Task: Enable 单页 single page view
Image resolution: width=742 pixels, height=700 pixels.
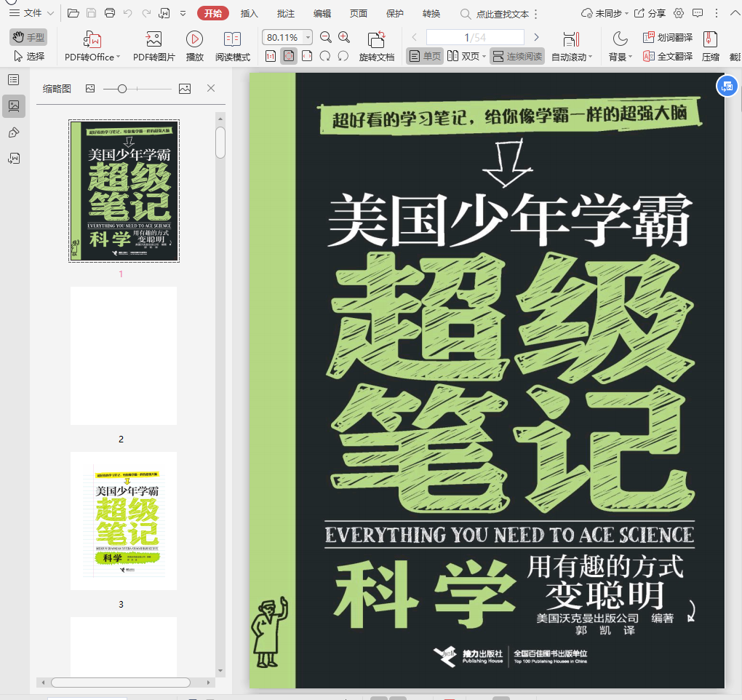Action: coord(425,56)
